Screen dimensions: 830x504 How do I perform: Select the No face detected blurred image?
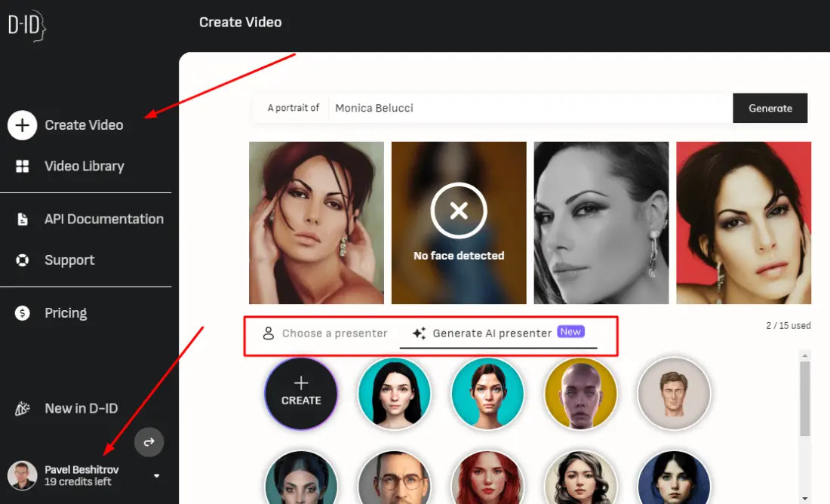pyautogui.click(x=459, y=223)
